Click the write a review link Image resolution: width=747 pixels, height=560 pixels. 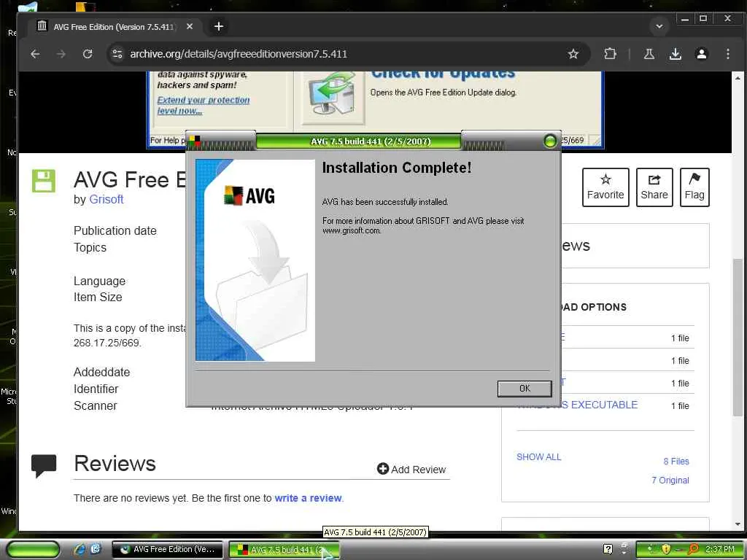point(309,498)
